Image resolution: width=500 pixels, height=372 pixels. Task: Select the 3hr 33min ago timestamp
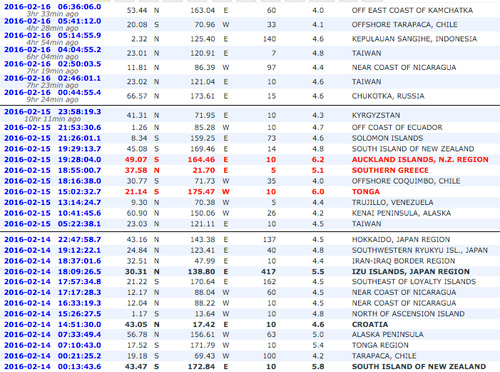[x=52, y=14]
